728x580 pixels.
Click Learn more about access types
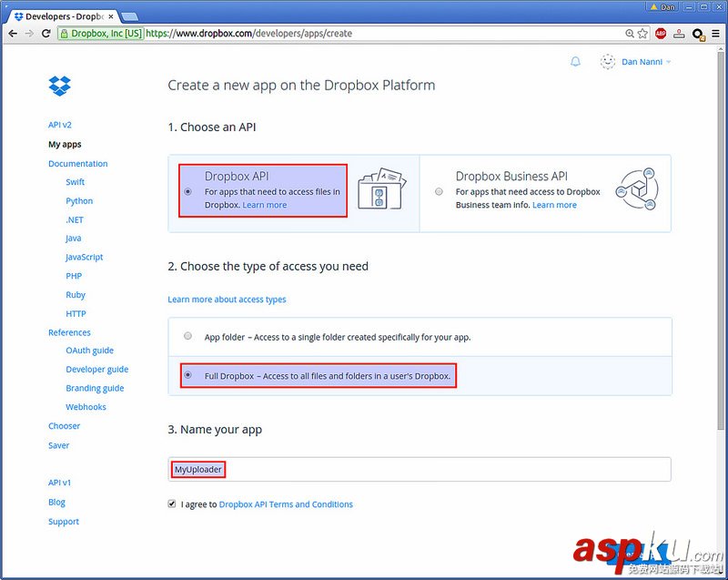227,299
